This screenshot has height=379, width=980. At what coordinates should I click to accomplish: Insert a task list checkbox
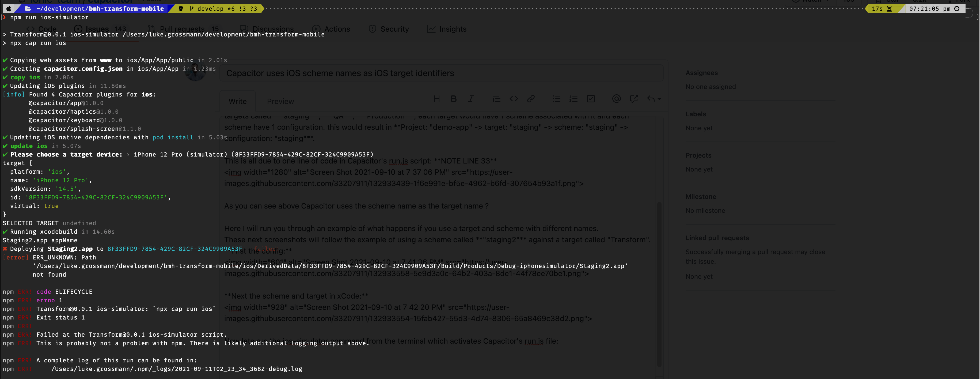pyautogui.click(x=590, y=99)
